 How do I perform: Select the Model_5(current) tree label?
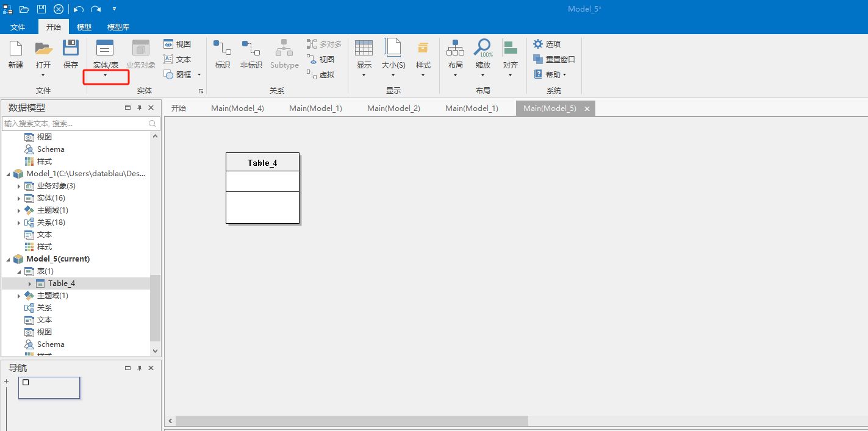coord(58,259)
